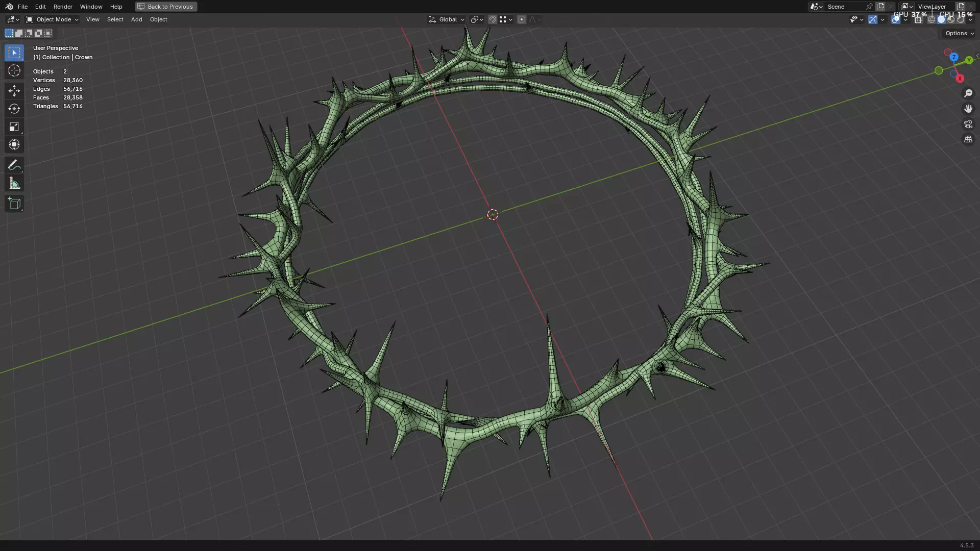Activate the Transform tool
This screenshot has width=980, height=551.
[14, 144]
